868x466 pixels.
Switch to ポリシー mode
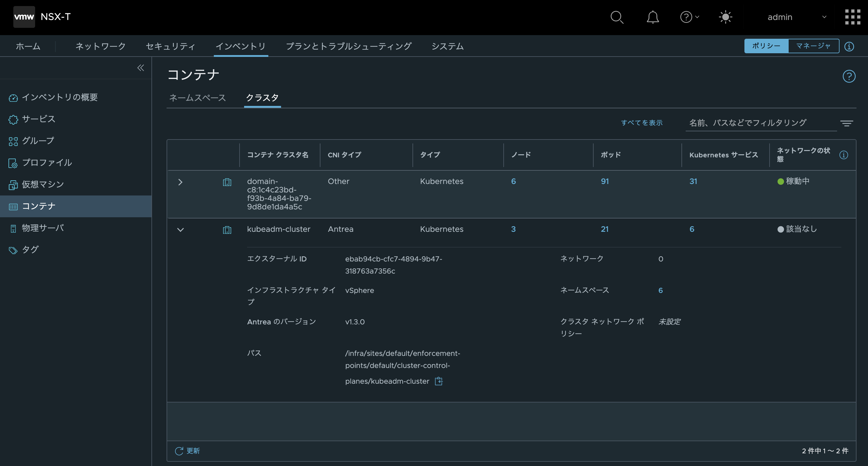(766, 46)
